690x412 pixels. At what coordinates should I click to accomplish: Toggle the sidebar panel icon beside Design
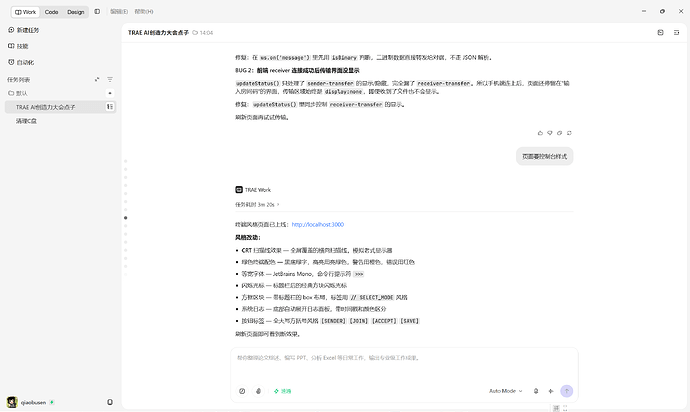(97, 11)
